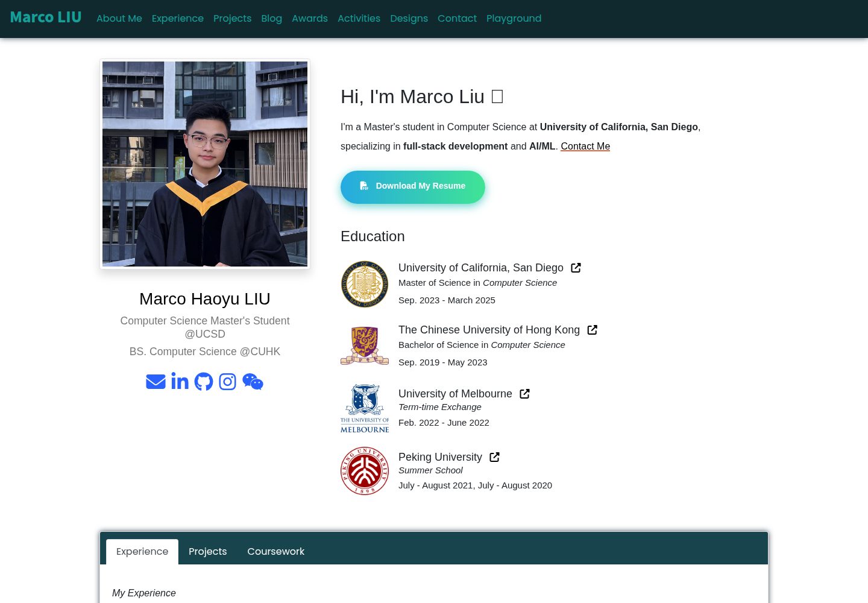Image resolution: width=868 pixels, height=603 pixels.
Task: Click the 'Marco Haoyu LIU' name heading
Action: [x=205, y=299]
